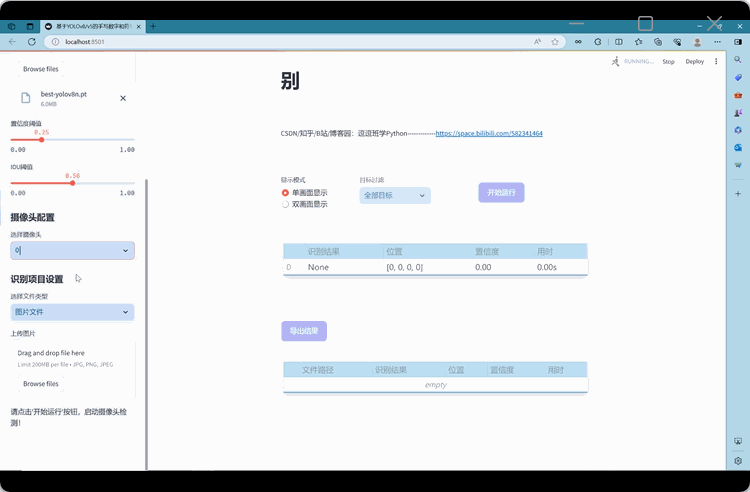Open the paper plane icon in the sidebar

click(738, 165)
